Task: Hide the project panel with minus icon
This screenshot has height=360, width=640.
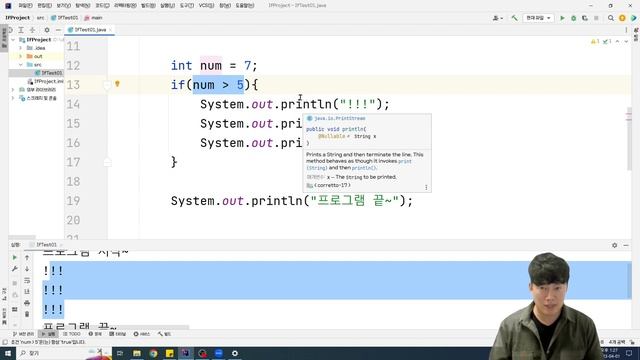Action: [58, 30]
